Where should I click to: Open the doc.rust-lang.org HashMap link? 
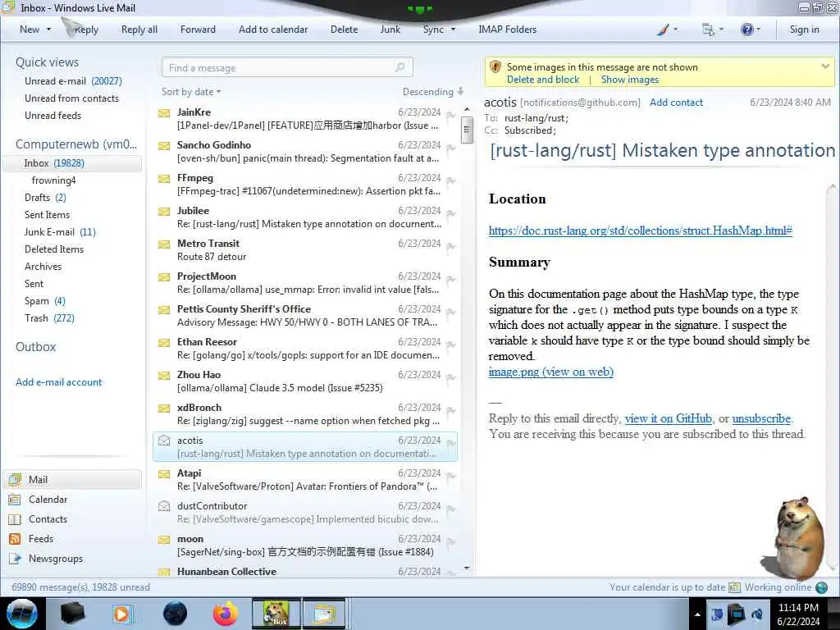(x=640, y=231)
